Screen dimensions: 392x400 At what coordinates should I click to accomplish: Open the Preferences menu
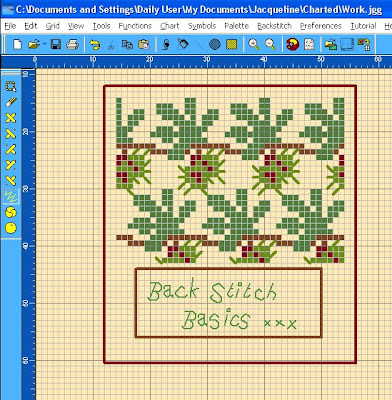coord(321,26)
